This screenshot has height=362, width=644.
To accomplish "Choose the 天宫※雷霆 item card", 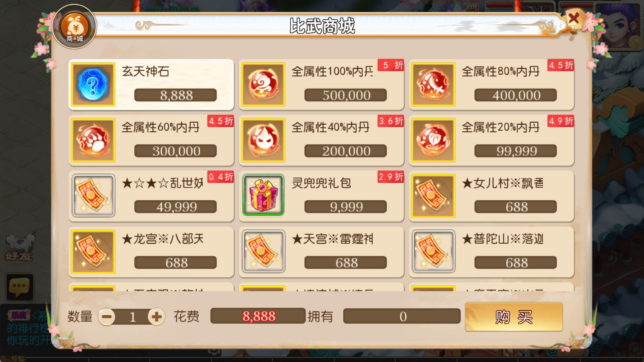I will pyautogui.click(x=321, y=252).
